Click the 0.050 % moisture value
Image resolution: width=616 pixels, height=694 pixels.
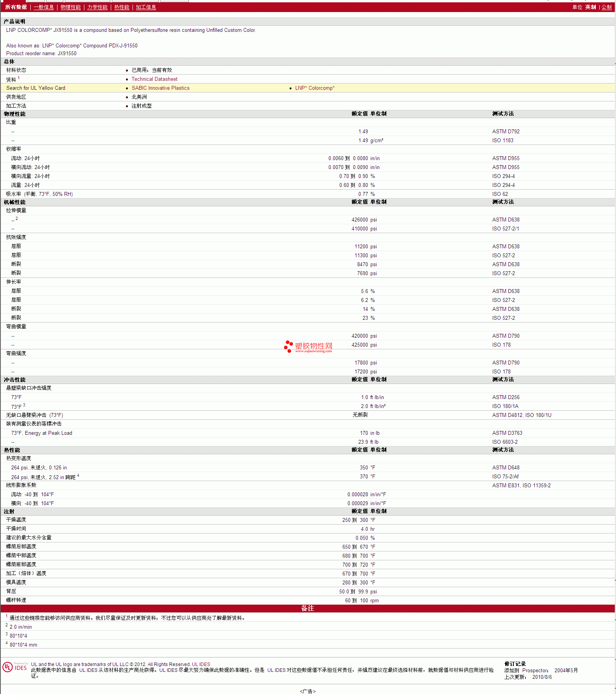click(x=365, y=538)
